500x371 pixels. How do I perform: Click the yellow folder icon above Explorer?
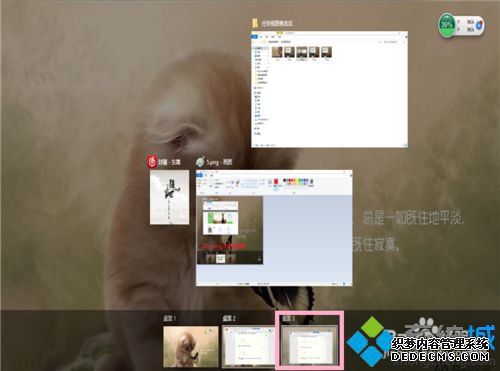pos(255,23)
